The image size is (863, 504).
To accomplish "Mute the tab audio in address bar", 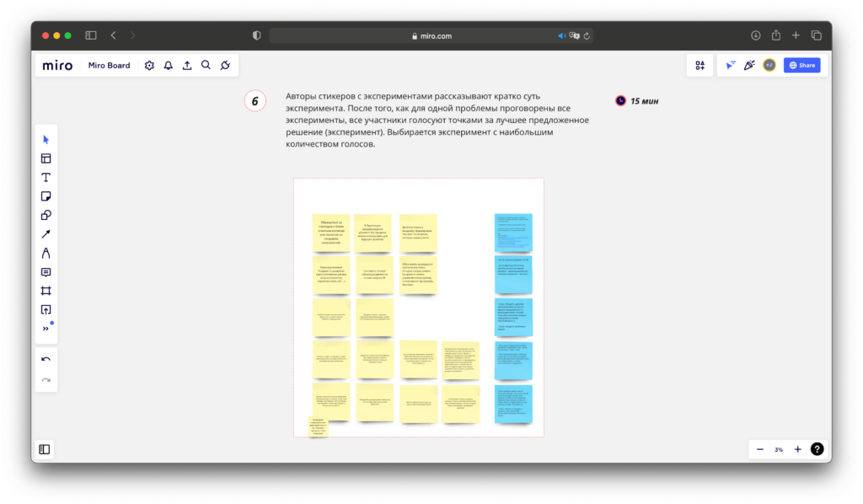I will tap(561, 35).
